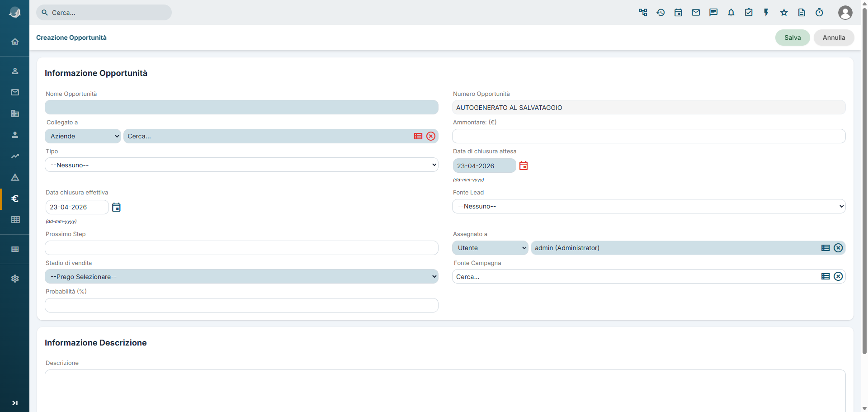Open the chat message icon in top bar
The width and height of the screenshot is (868, 412).
pyautogui.click(x=713, y=13)
